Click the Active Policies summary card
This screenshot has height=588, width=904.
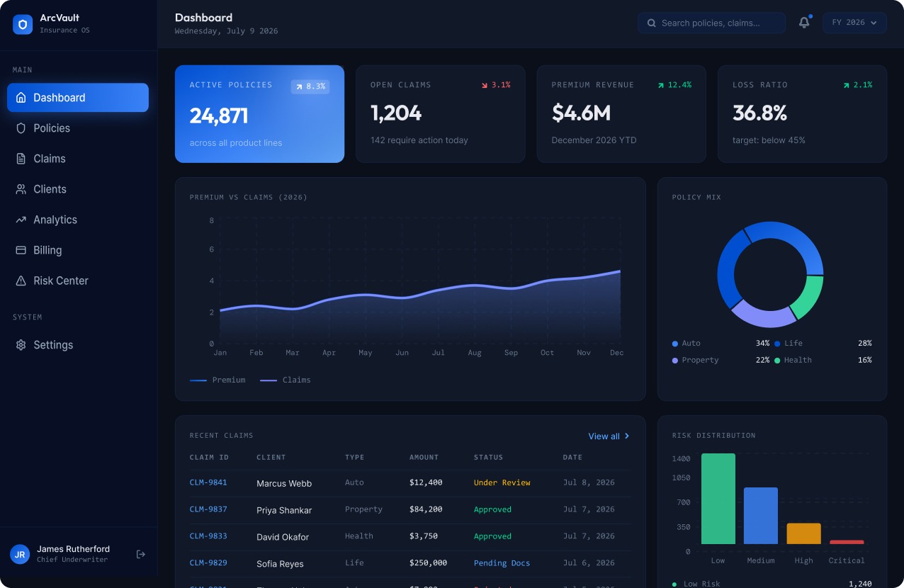(x=260, y=114)
